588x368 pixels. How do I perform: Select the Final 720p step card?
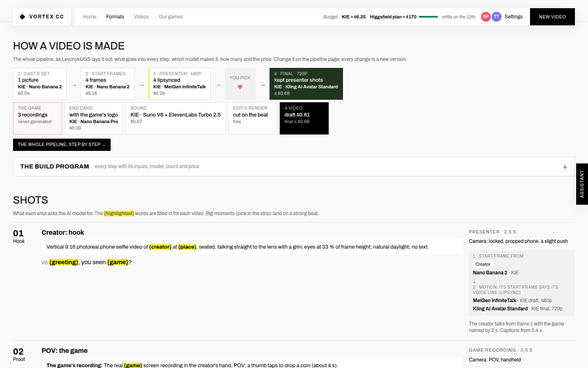click(x=306, y=84)
